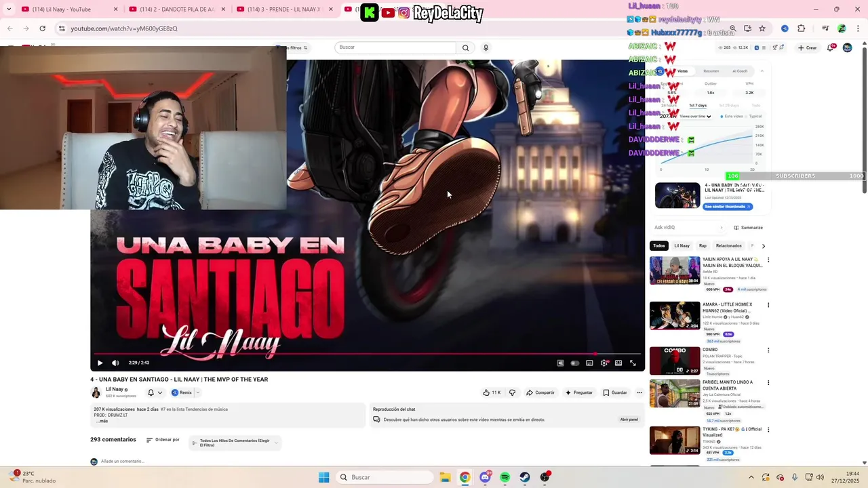Play the video with the play button
The height and width of the screenshot is (488, 868).
[100, 363]
